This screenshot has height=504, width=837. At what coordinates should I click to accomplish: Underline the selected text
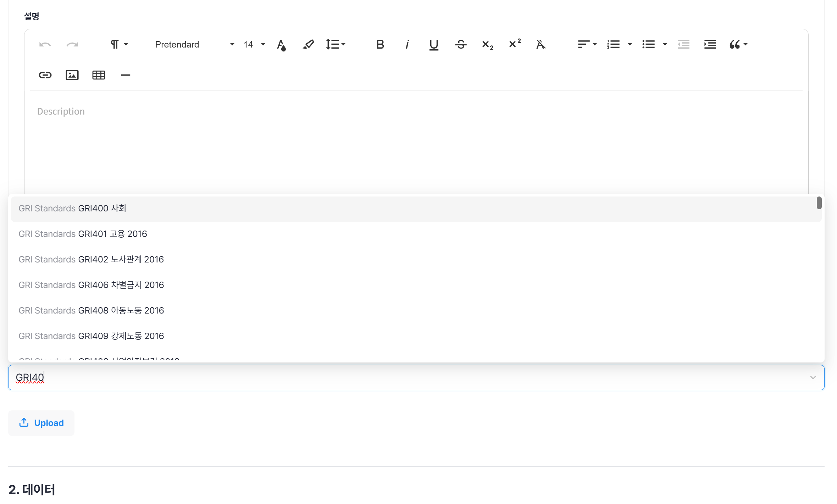pyautogui.click(x=433, y=44)
